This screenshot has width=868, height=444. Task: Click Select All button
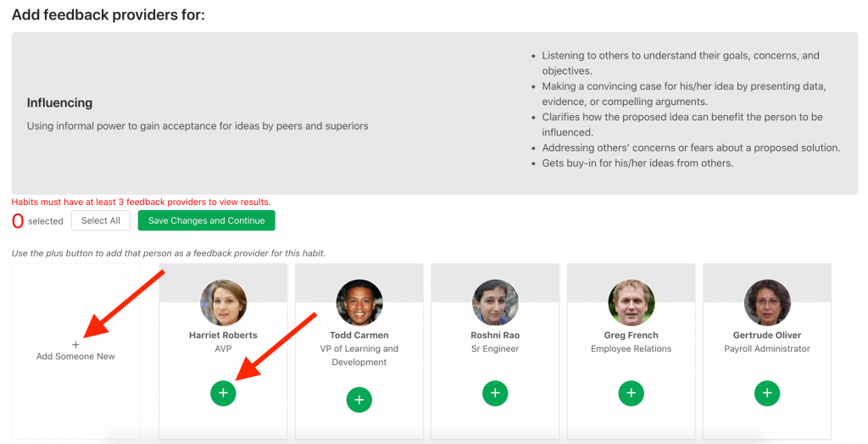click(101, 220)
